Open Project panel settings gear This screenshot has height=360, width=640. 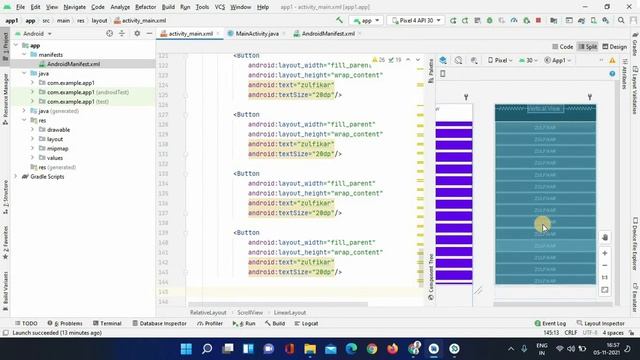137,33
